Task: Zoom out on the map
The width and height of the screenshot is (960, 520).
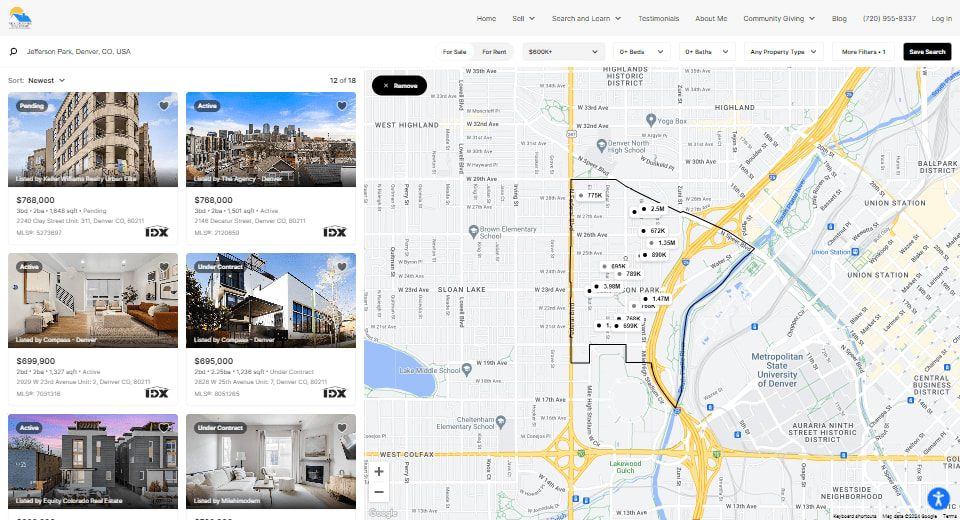Action: tap(379, 492)
